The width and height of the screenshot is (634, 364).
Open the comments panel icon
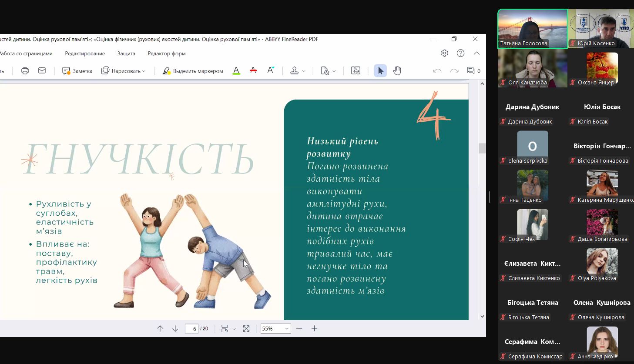click(x=471, y=70)
